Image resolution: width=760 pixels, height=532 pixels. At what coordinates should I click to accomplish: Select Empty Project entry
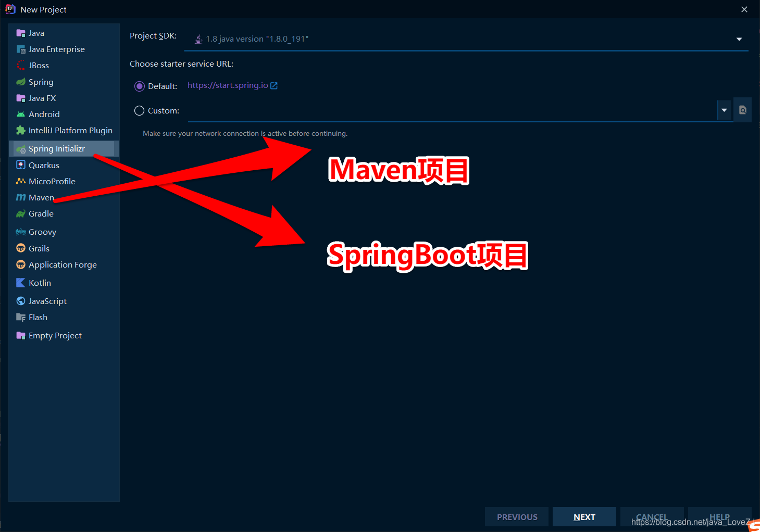pos(64,336)
